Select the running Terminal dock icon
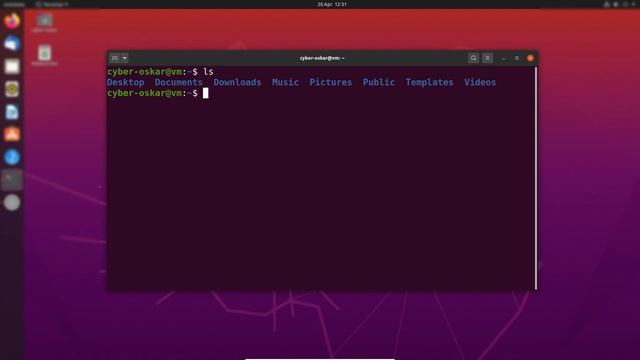This screenshot has width=640, height=360. click(x=12, y=180)
